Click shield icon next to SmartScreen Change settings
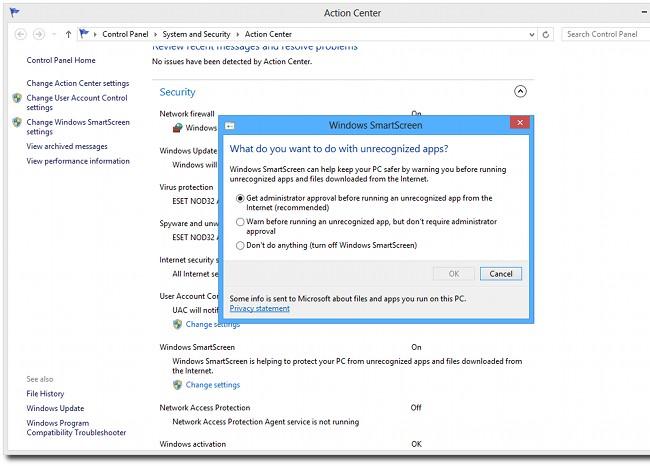Viewport: 650px width, 466px height. coord(177,385)
